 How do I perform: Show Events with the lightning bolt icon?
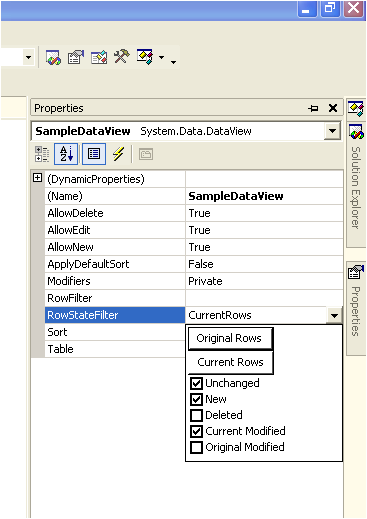click(x=118, y=154)
